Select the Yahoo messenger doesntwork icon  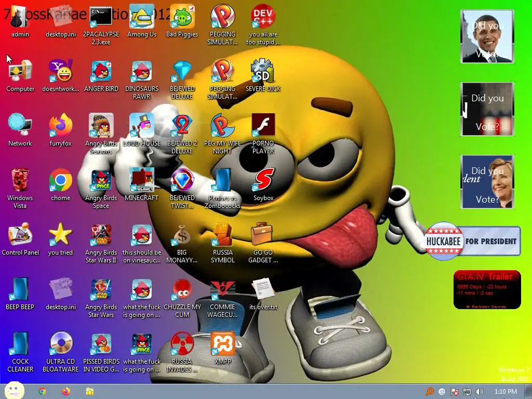(x=60, y=71)
